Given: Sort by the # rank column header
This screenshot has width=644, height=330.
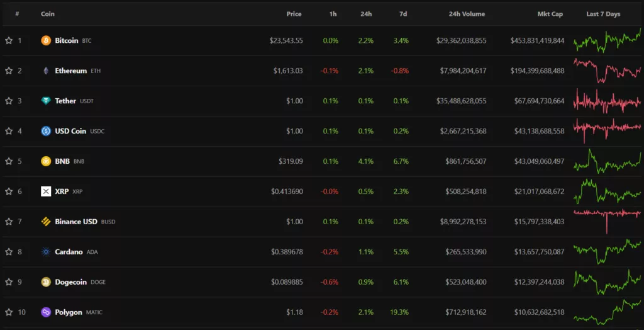Looking at the screenshot, I should 17,14.
